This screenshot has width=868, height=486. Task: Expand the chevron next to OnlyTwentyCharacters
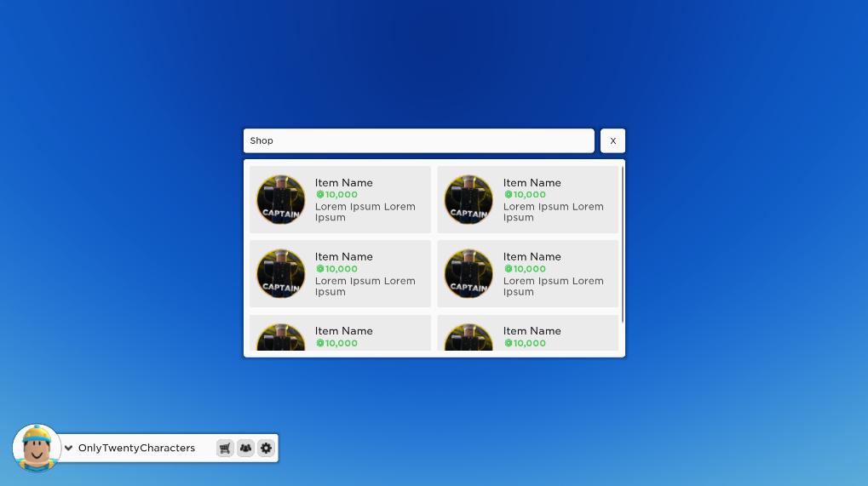(69, 448)
